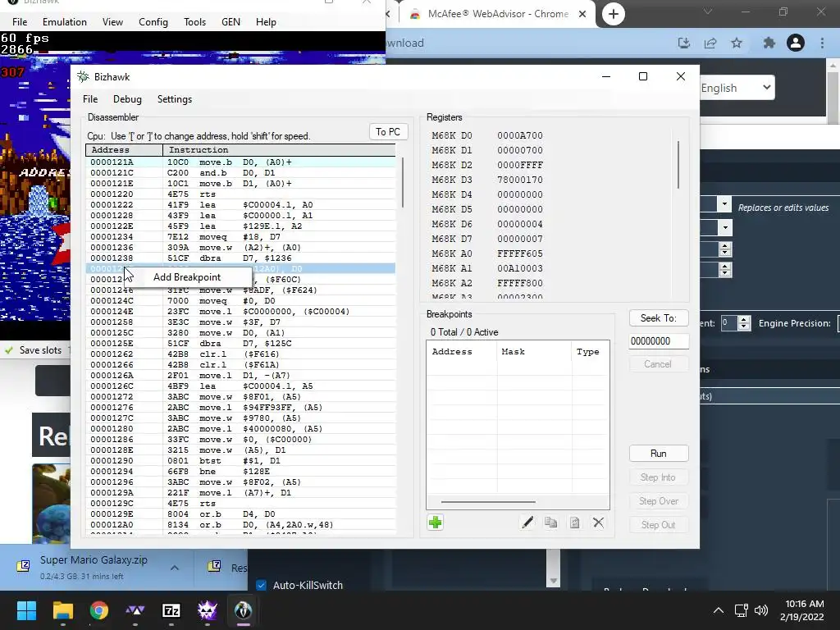Click the Address column header in disassembler
This screenshot has height=630, width=840.
click(125, 150)
